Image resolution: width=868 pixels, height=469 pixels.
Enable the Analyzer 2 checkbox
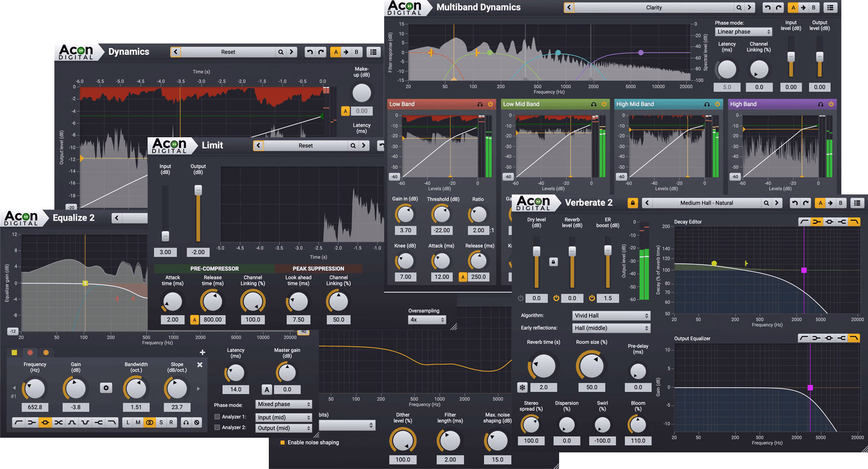click(217, 427)
